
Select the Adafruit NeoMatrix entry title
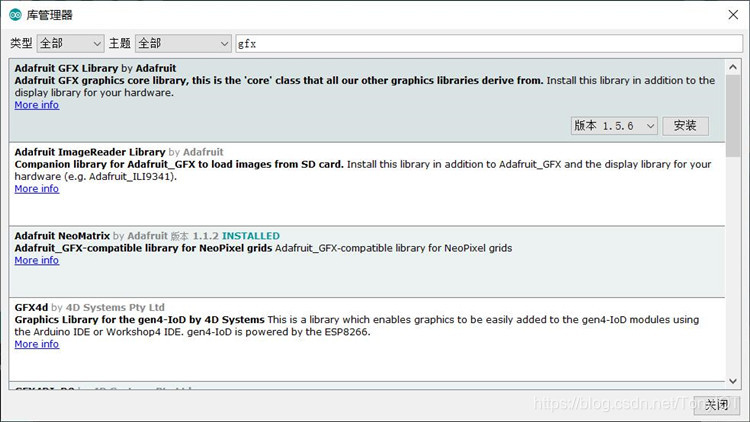(62, 236)
